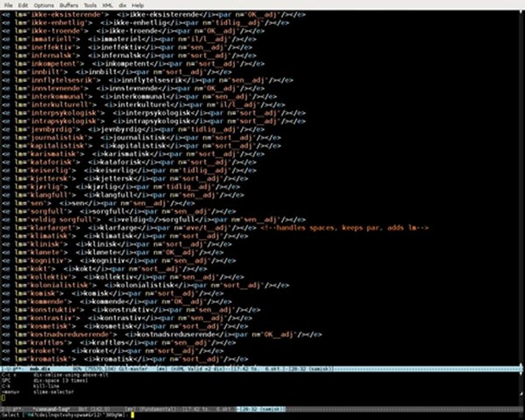The image size is (525, 420).
Task: Click the infernalsk entry line
Action: coord(129,55)
